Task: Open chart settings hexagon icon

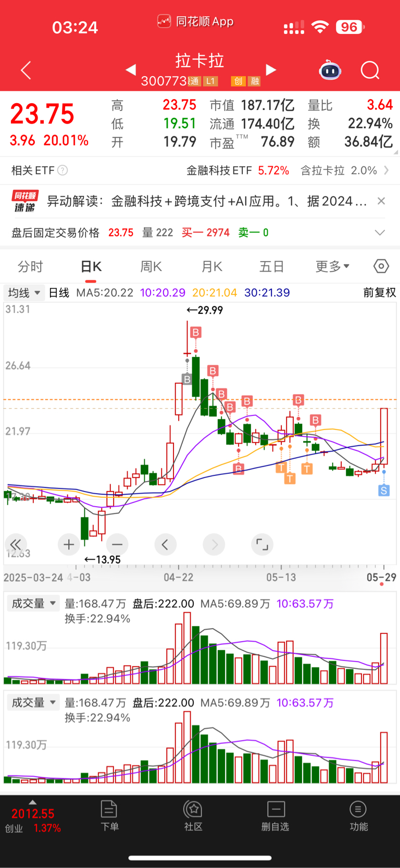Action: 381,266
